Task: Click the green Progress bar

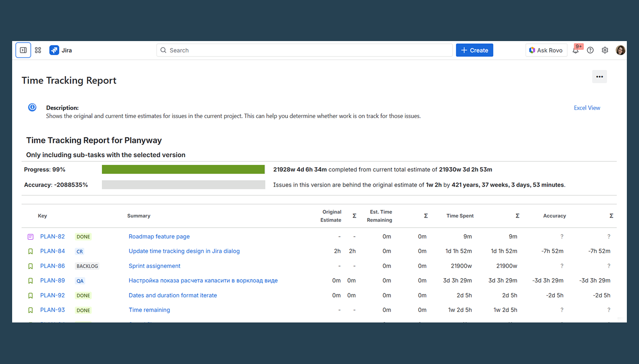Action: (x=183, y=169)
